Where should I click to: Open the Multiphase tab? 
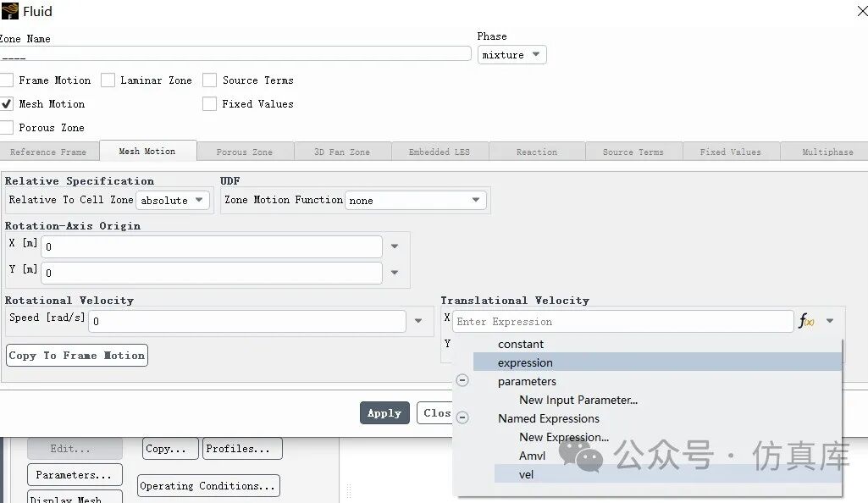point(825,152)
